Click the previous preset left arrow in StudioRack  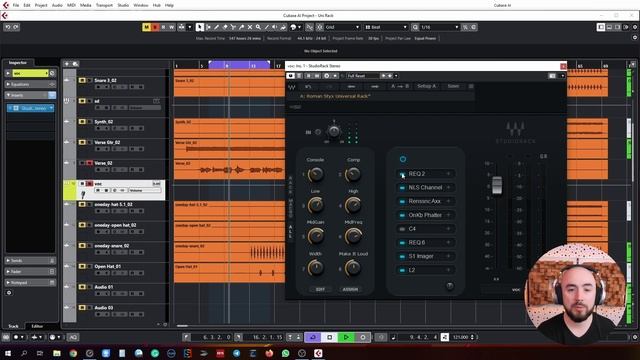tap(351, 87)
